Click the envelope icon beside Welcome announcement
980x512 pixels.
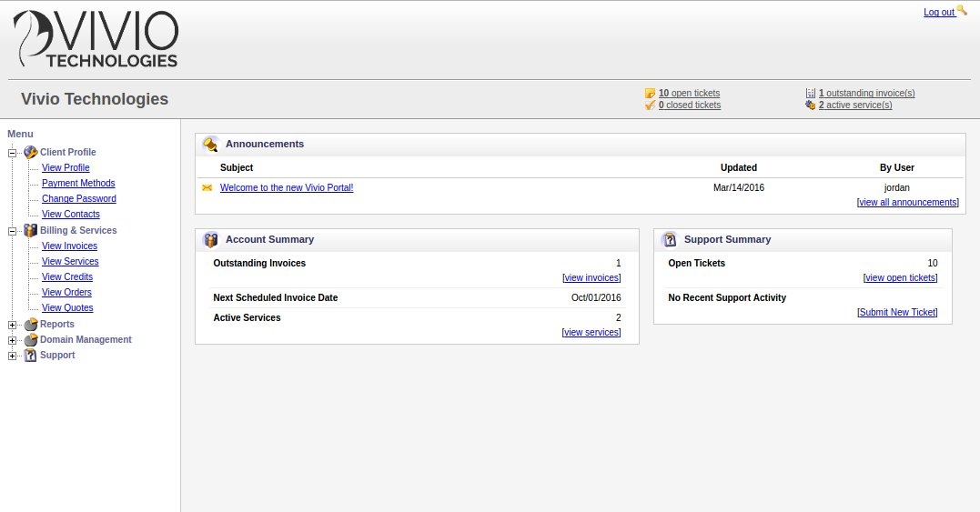click(207, 187)
